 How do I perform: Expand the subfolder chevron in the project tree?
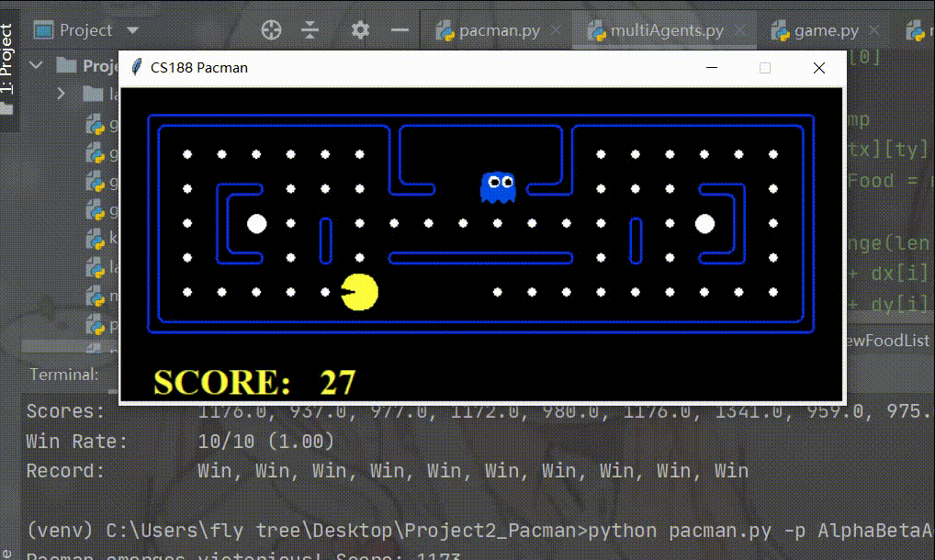(61, 94)
